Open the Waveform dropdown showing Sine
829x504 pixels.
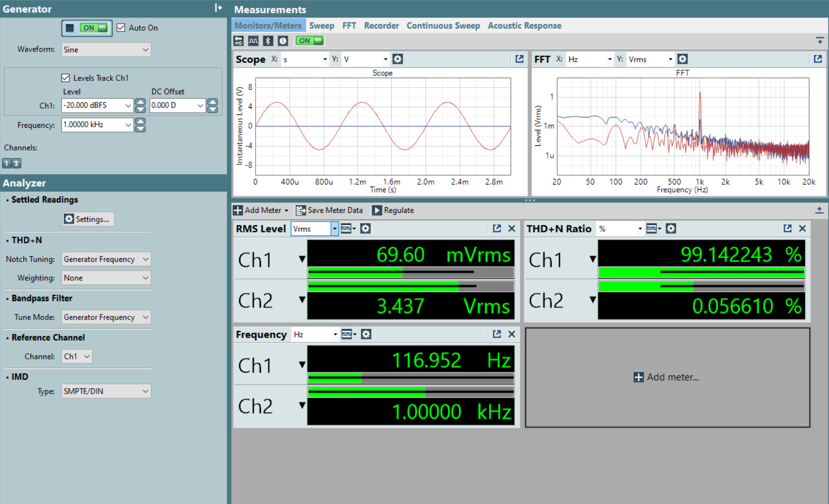point(106,49)
